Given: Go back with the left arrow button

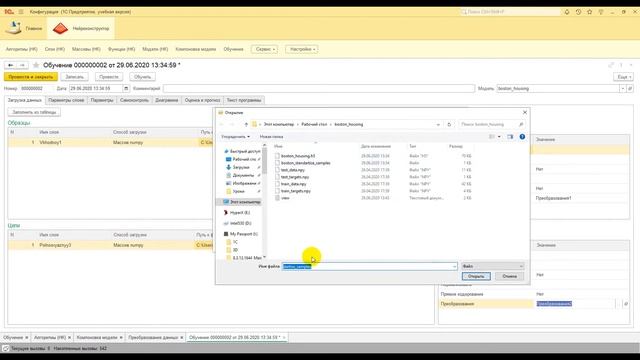Looking at the screenshot, I should click(11, 65).
